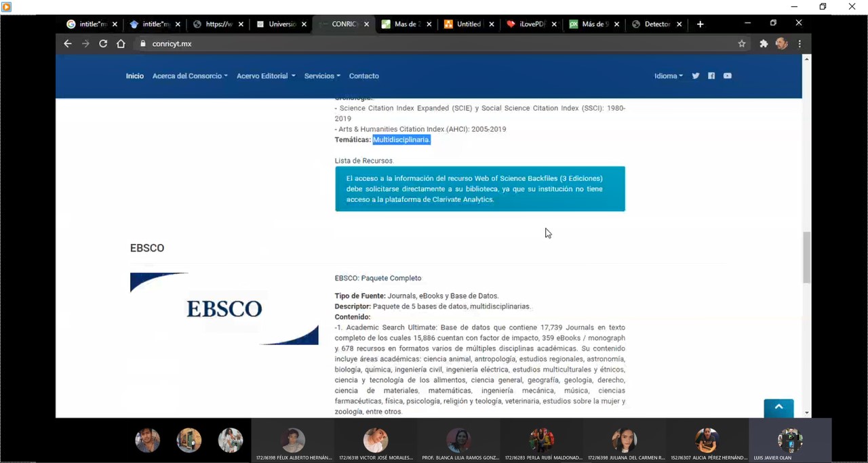The width and height of the screenshot is (868, 463).
Task: Go to the Inicio page
Action: coord(135,76)
